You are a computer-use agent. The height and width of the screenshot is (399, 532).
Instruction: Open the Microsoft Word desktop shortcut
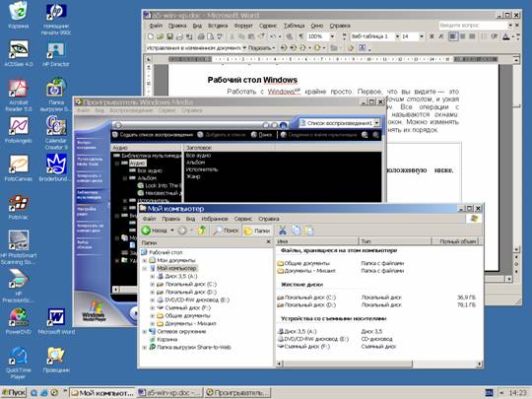tap(56, 321)
